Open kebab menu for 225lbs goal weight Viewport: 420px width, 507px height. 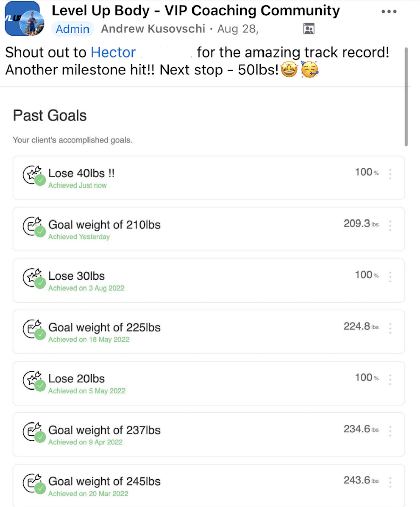pyautogui.click(x=390, y=328)
